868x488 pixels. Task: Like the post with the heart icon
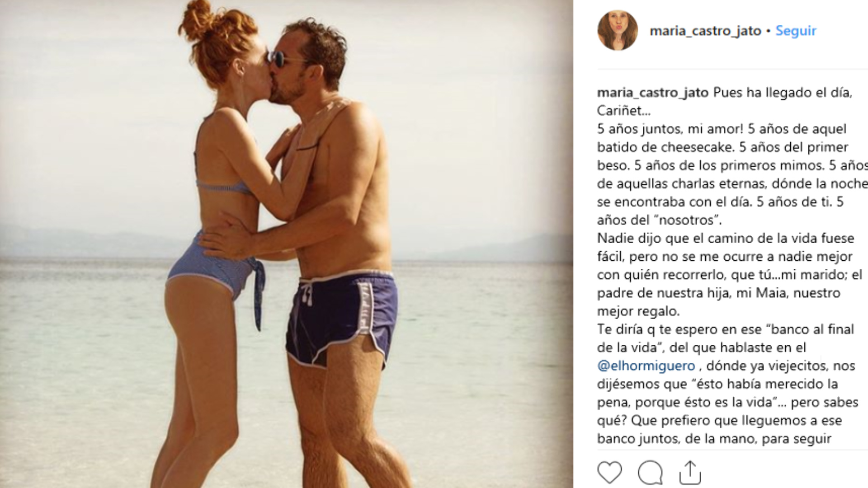pos(609,473)
